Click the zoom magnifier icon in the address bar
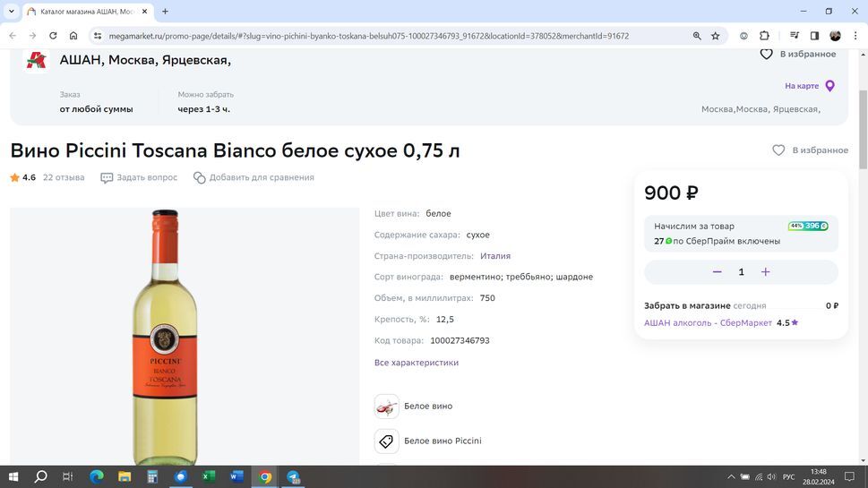868x488 pixels. coord(697,36)
